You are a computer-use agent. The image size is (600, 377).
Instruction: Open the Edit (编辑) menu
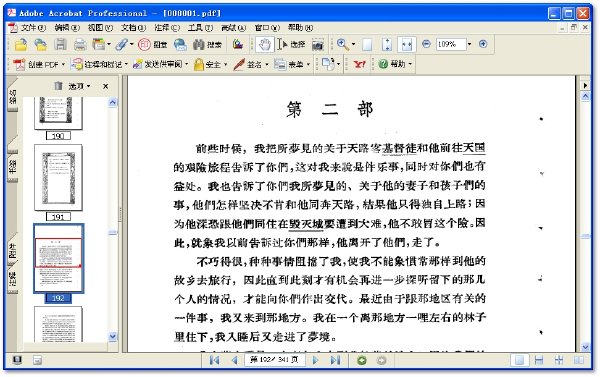[67, 28]
